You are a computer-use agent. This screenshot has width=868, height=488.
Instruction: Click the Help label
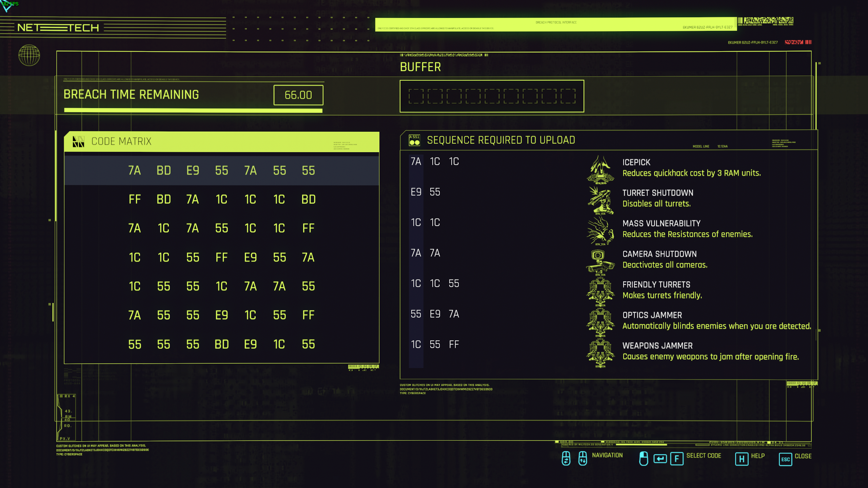coord(758,456)
